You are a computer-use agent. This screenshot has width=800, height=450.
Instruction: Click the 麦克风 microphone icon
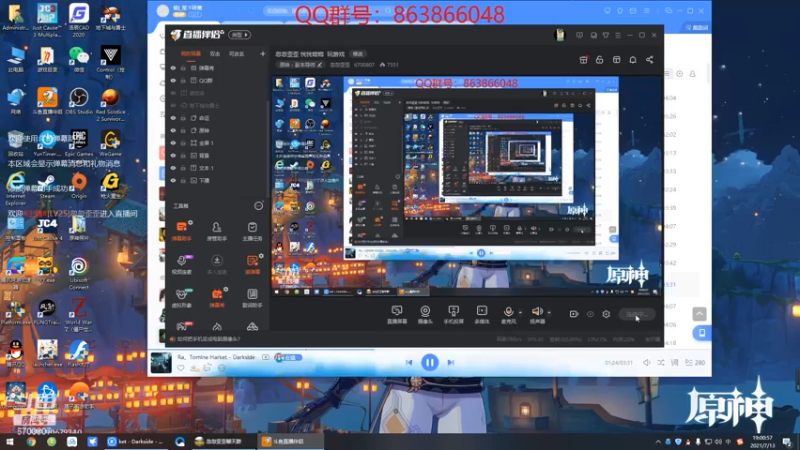click(508, 312)
